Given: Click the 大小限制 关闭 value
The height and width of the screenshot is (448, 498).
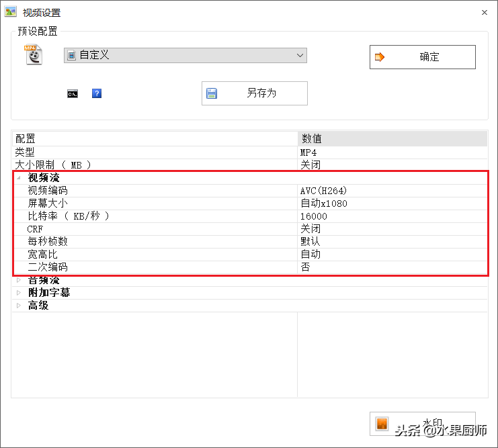Looking at the screenshot, I should coord(310,165).
